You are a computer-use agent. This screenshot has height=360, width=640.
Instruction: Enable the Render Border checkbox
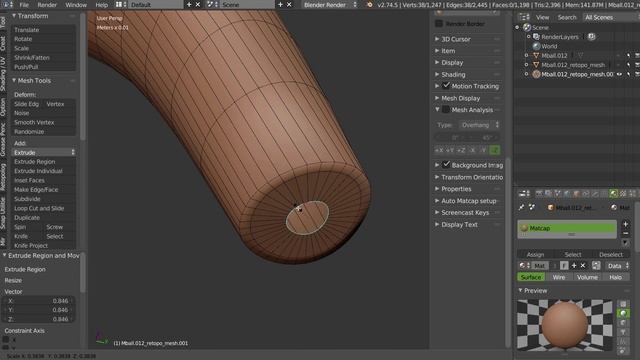[439, 24]
